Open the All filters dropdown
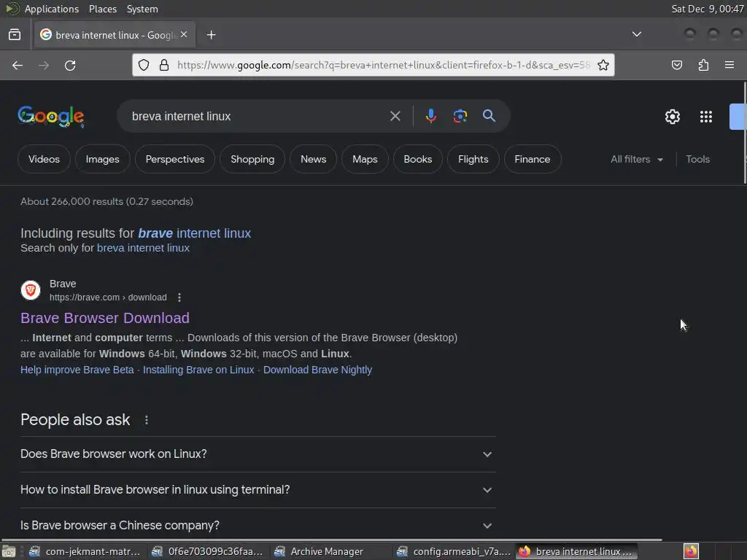747x560 pixels. pyautogui.click(x=637, y=160)
